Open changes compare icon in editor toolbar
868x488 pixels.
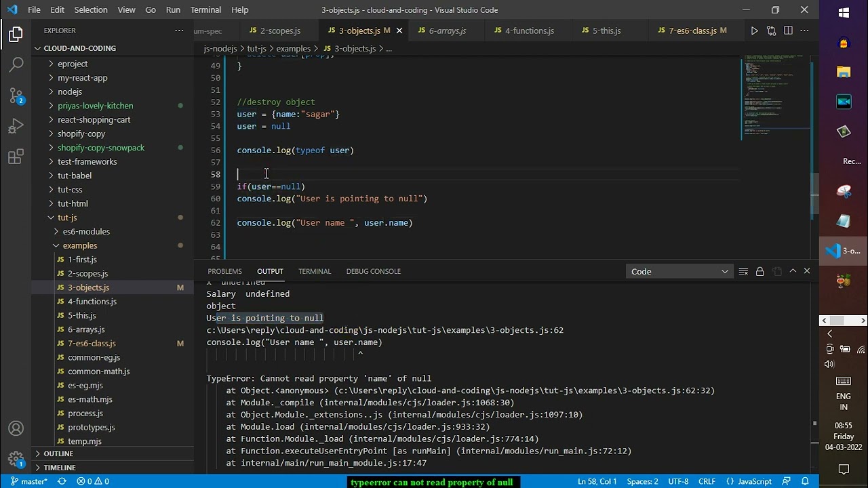[x=771, y=30]
